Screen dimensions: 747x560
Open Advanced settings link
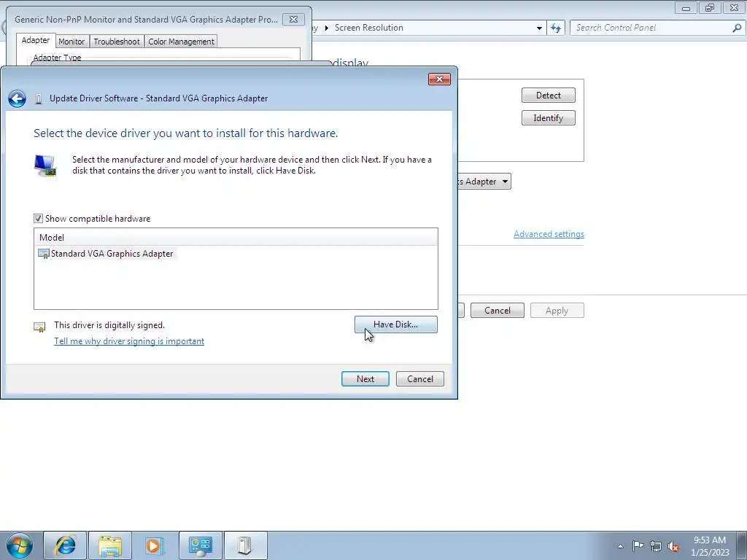coord(549,234)
